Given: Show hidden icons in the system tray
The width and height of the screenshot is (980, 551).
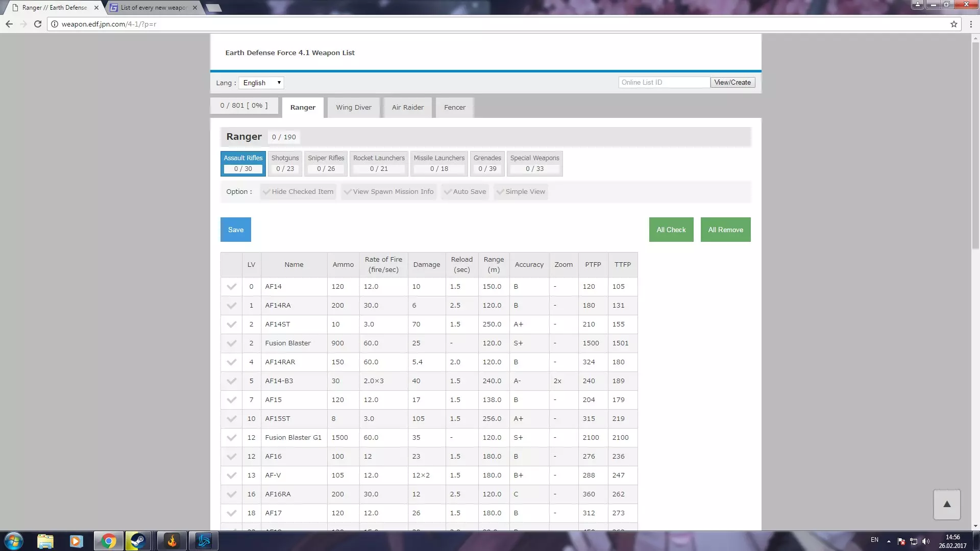Looking at the screenshot, I should click(x=889, y=541).
